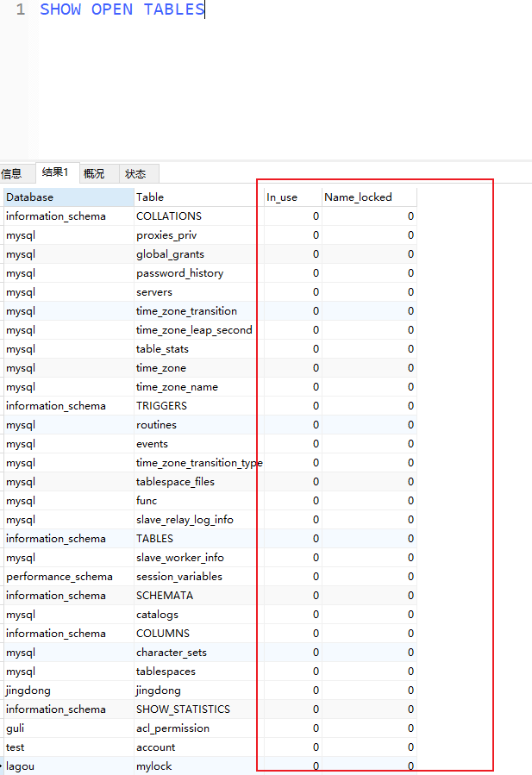The height and width of the screenshot is (775, 532).
Task: Select the TABLES cell
Action: tap(199, 539)
